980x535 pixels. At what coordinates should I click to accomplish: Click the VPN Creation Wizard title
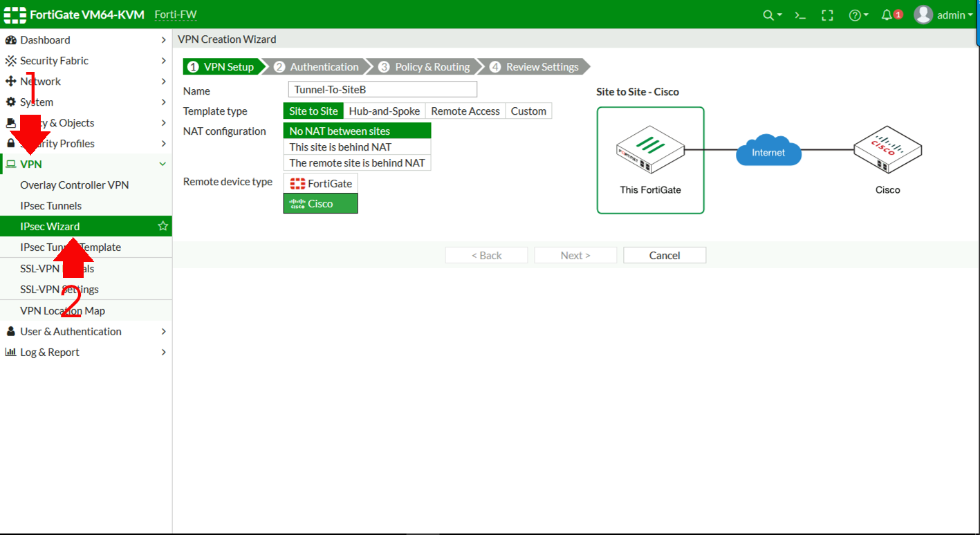(x=227, y=39)
